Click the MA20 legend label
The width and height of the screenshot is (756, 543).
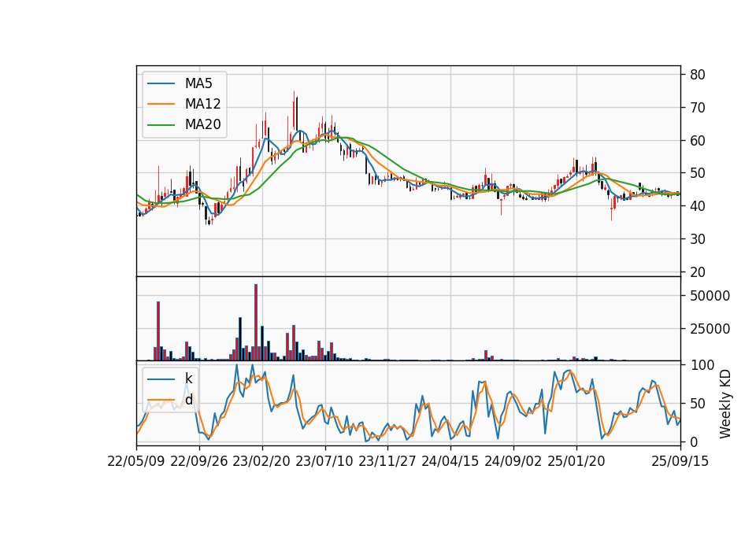(202, 124)
